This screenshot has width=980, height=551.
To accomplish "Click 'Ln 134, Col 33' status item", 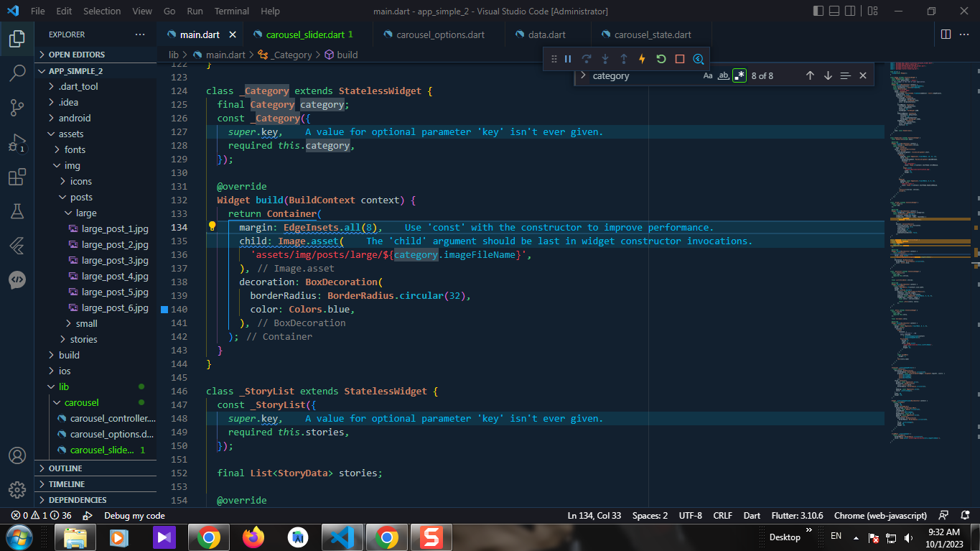I will tap(594, 515).
